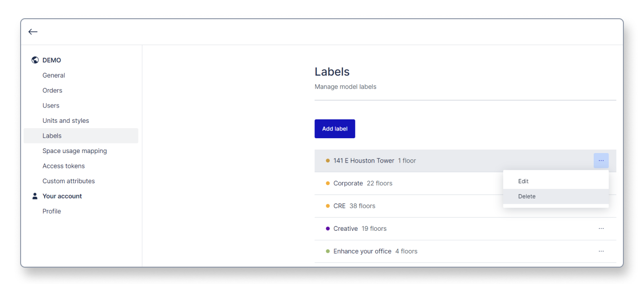
Task: Click the purple color dot for Creative
Action: pos(328,229)
